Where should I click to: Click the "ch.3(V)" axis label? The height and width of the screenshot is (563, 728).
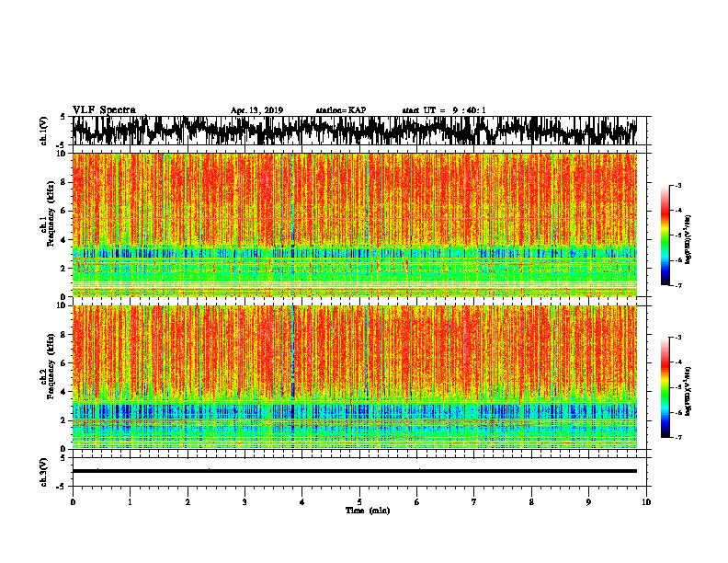click(44, 473)
